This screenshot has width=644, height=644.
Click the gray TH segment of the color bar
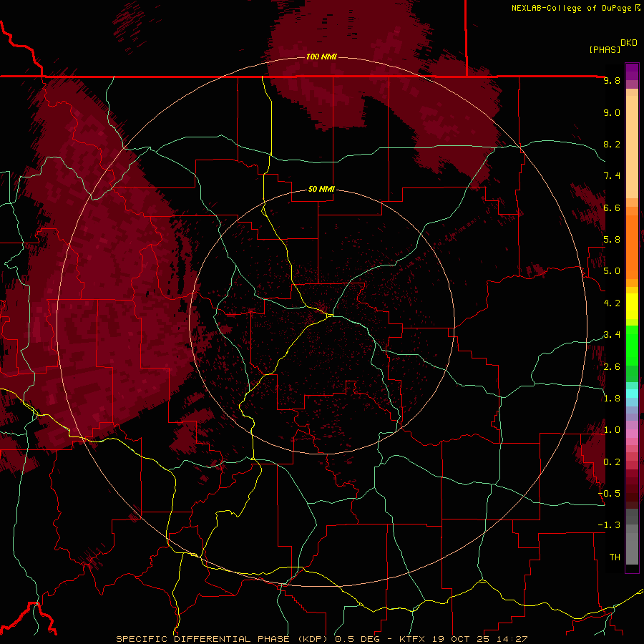(x=632, y=548)
